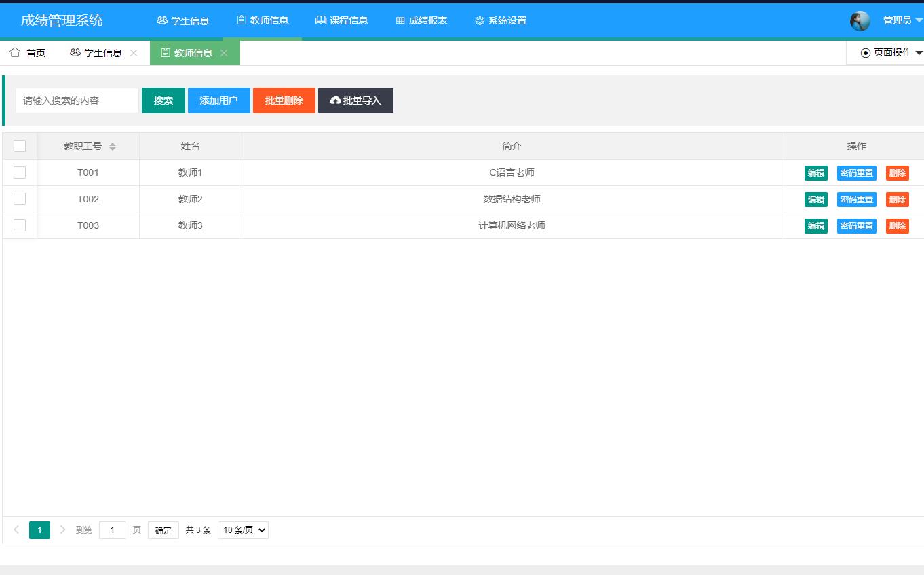Open 学生信息 from the top navigation

(182, 20)
